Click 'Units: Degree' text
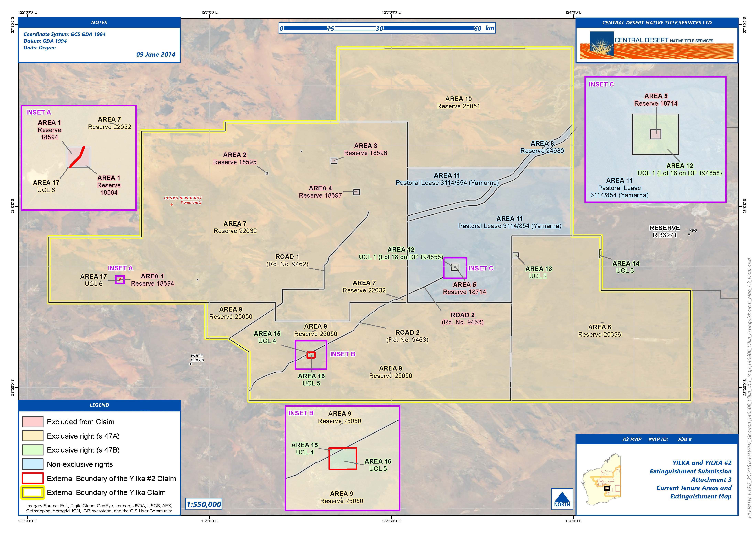 coord(40,48)
